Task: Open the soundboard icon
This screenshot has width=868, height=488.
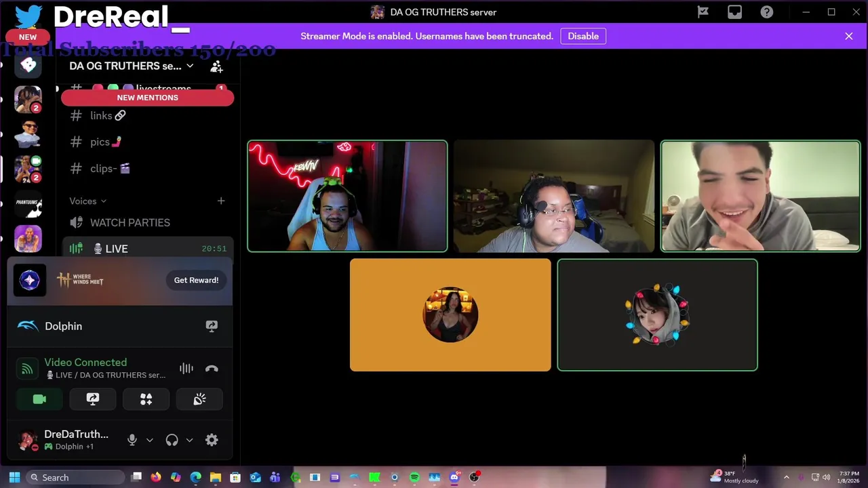Action: tap(199, 399)
